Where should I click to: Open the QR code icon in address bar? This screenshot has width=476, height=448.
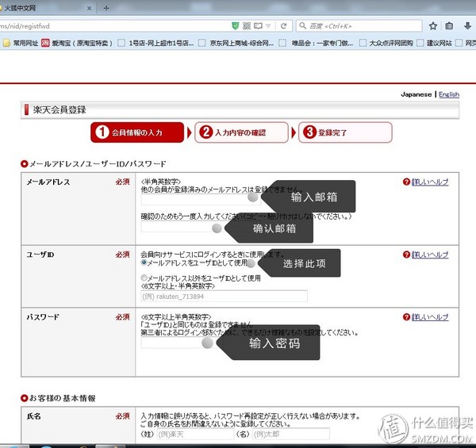247,26
